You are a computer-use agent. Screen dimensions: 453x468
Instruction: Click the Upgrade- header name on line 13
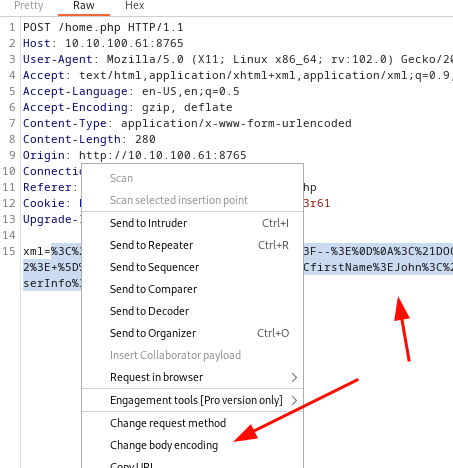(x=52, y=219)
